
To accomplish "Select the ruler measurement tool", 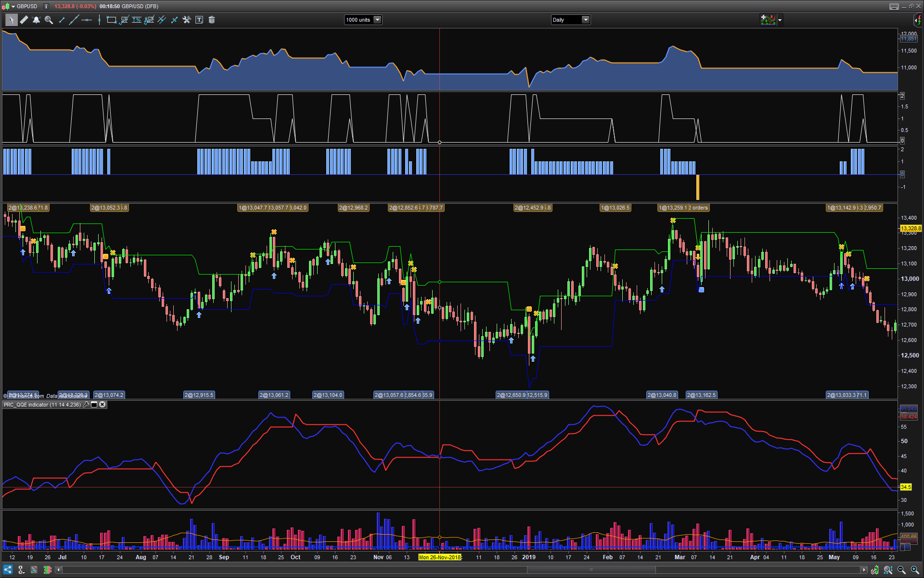I will (24, 20).
